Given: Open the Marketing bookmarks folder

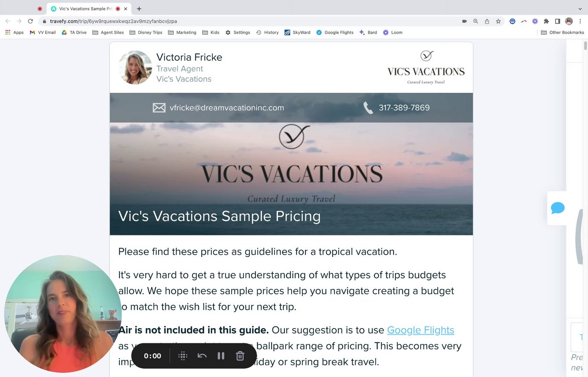Looking at the screenshot, I should (182, 33).
